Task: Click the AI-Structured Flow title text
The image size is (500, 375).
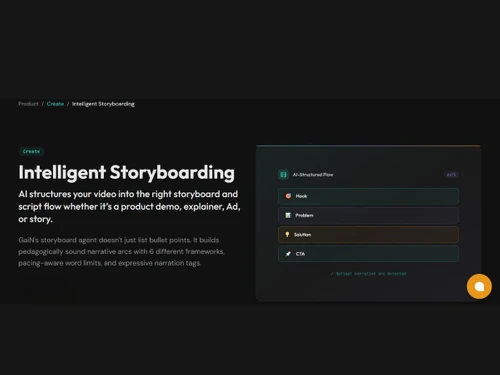Action: tap(313, 175)
